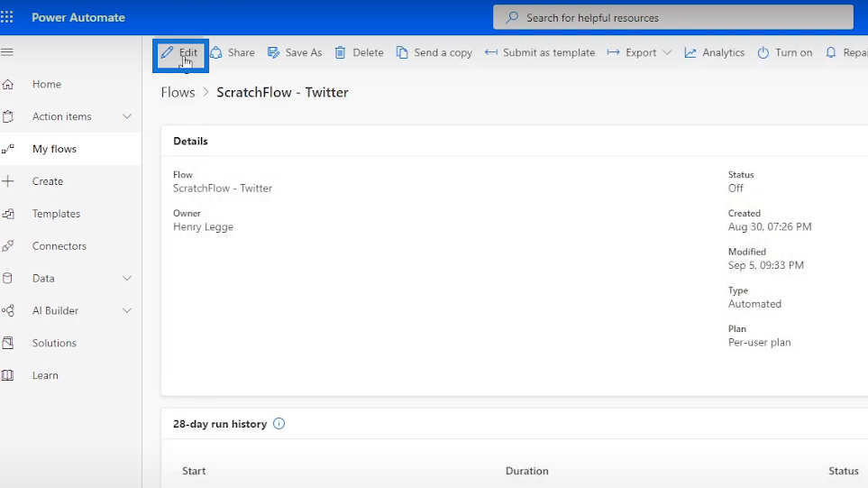
Task: Click the Send a copy icon
Action: 402,52
